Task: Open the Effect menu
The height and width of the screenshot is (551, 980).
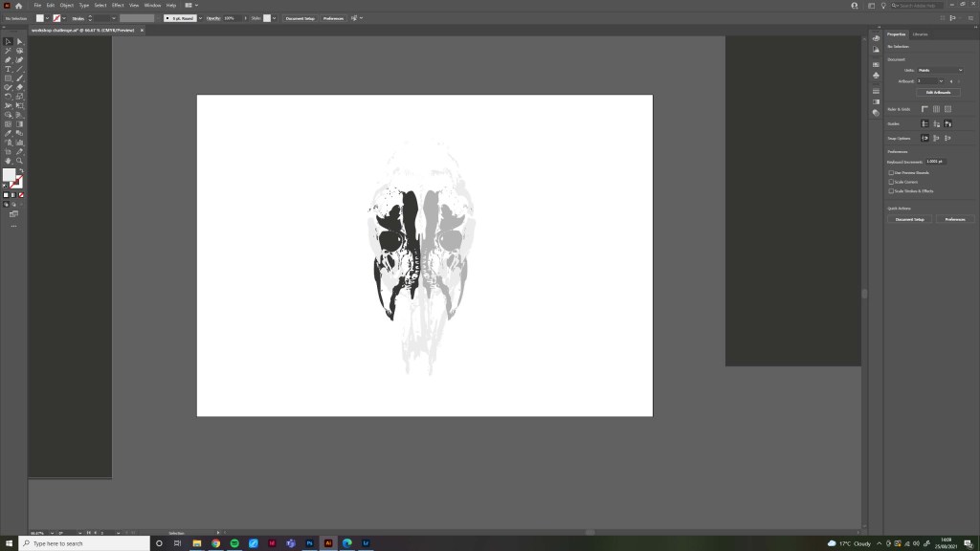Action: tap(118, 5)
